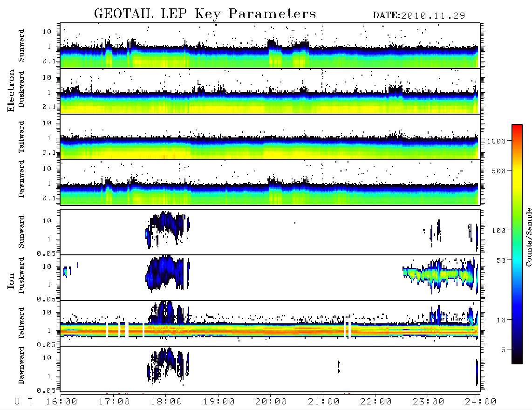Click the 100 colorbar tick label

click(498, 231)
